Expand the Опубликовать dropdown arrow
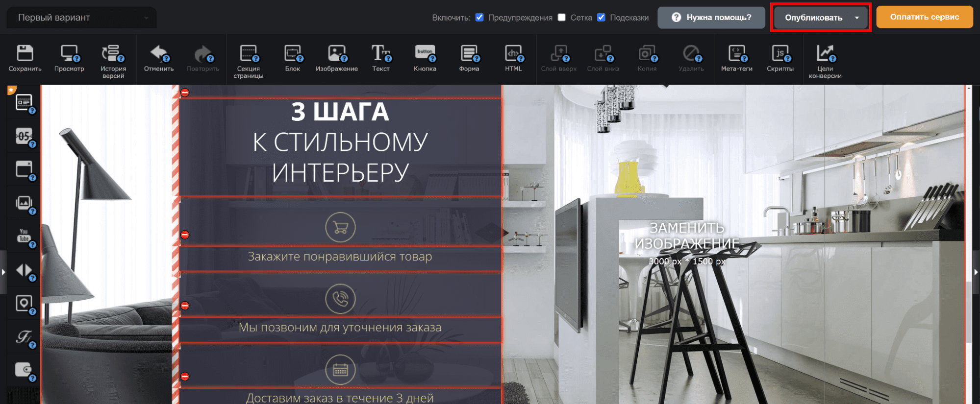Viewport: 980px width, 404px height. (857, 18)
